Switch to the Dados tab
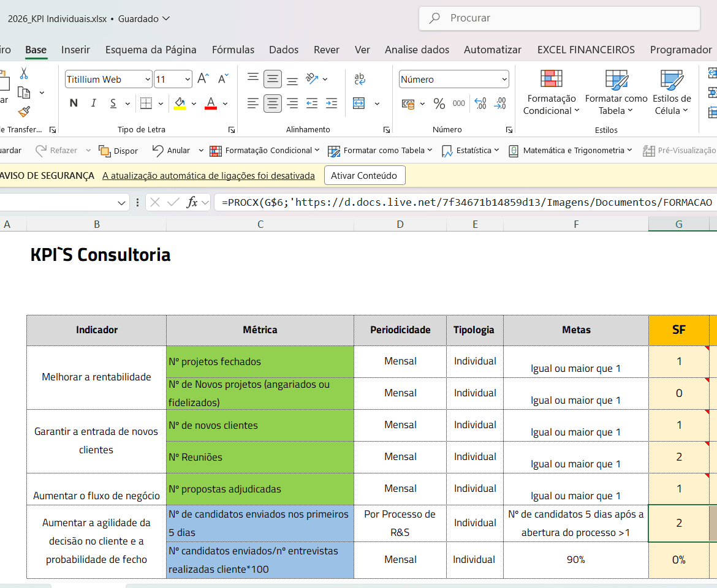The image size is (717, 588). pyautogui.click(x=284, y=50)
